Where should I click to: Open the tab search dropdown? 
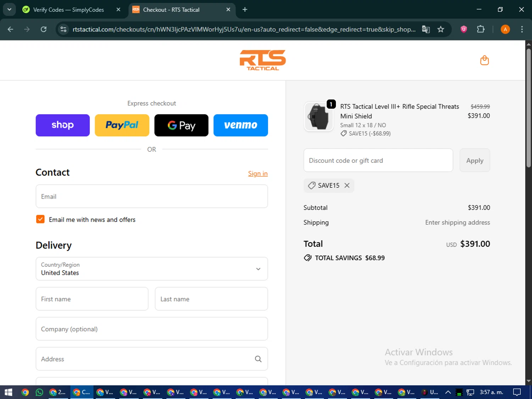pos(9,10)
